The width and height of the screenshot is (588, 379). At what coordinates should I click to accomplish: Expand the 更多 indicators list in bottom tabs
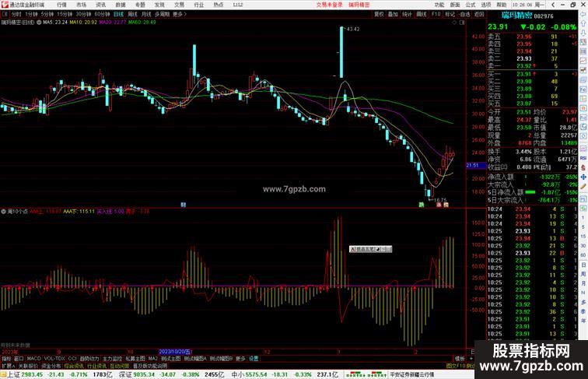(x=240, y=359)
